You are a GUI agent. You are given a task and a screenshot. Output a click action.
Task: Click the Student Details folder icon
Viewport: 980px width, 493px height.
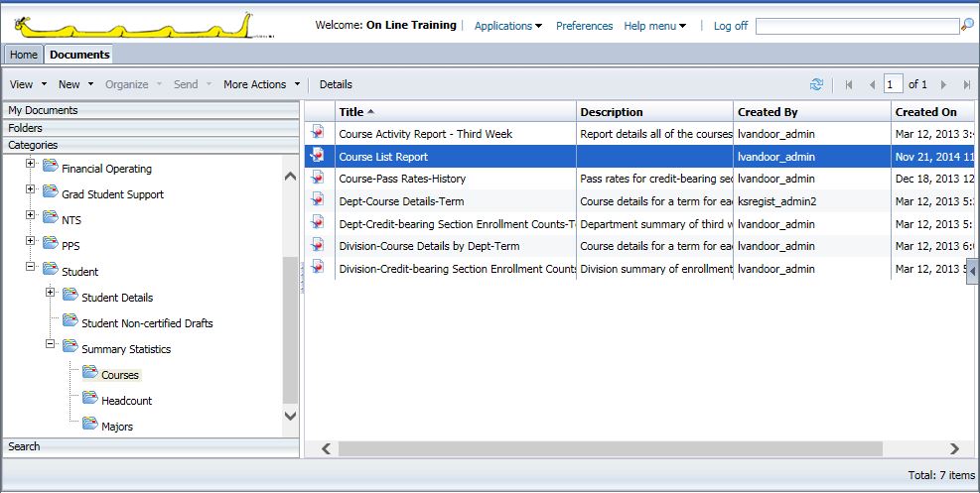70,295
